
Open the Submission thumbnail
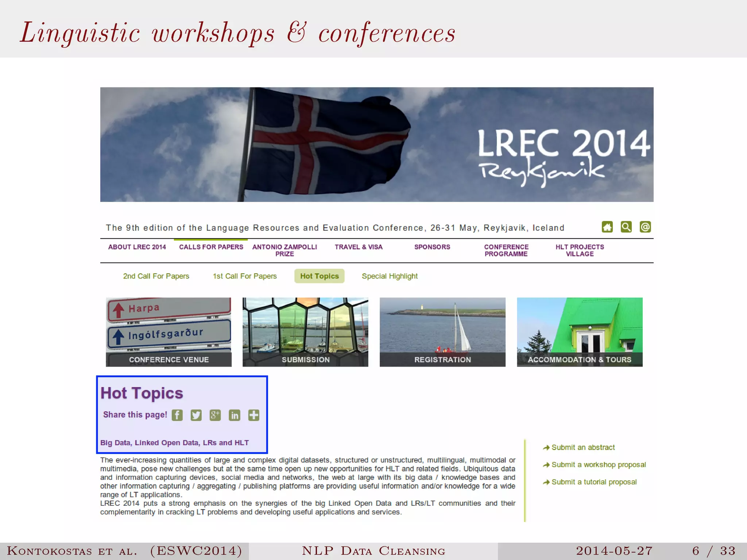[306, 332]
